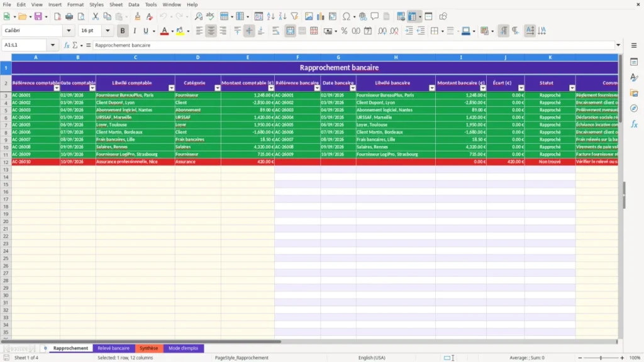Toggle Align Left button
This screenshot has width=644, height=362.
click(199, 31)
